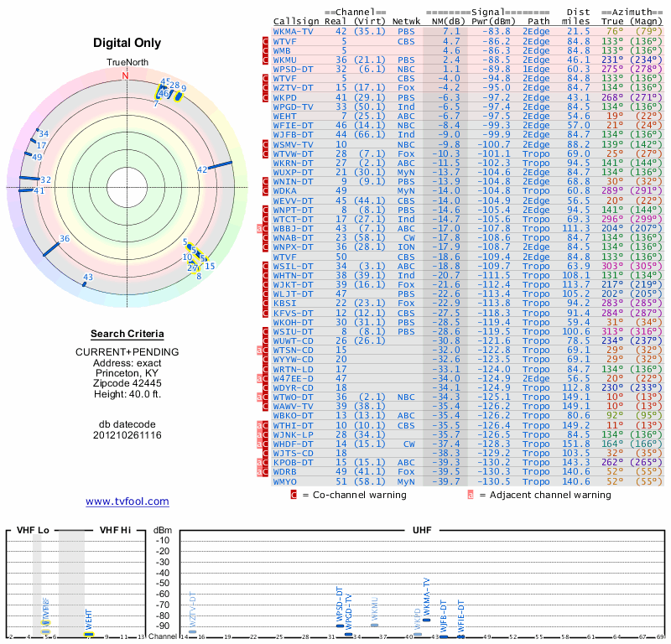Click the WKMA-TV bar in UHF spectrum chart

426,619
